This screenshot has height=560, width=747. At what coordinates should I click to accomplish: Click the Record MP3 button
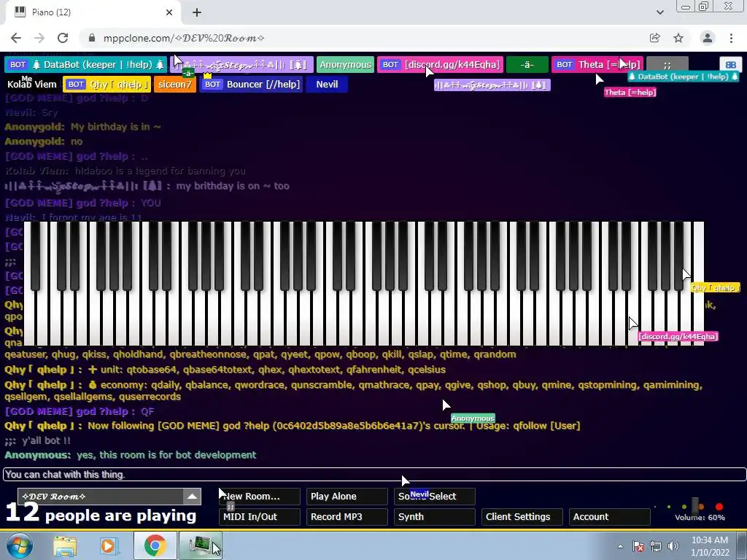coord(347,517)
